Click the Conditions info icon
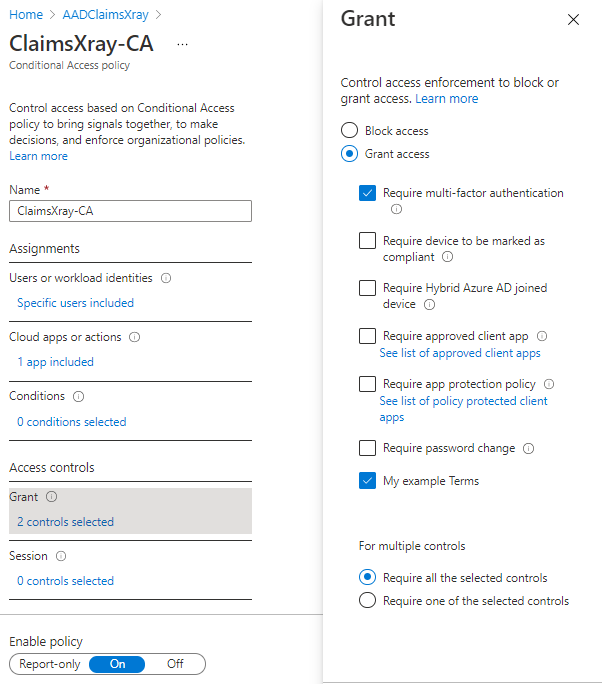The image size is (602, 684). point(78,397)
